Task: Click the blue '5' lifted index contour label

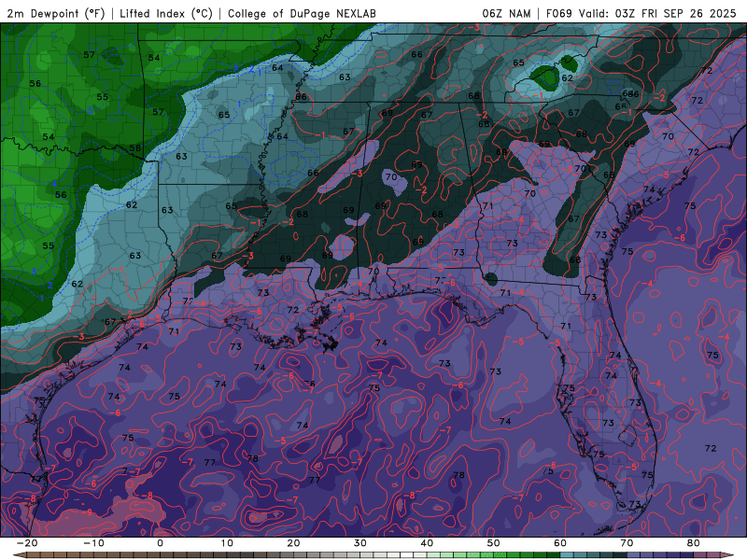Action: [90, 111]
